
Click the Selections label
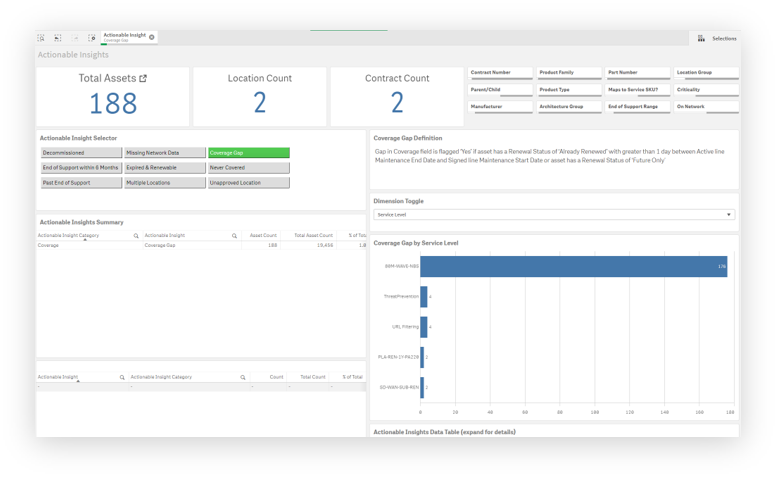click(725, 38)
